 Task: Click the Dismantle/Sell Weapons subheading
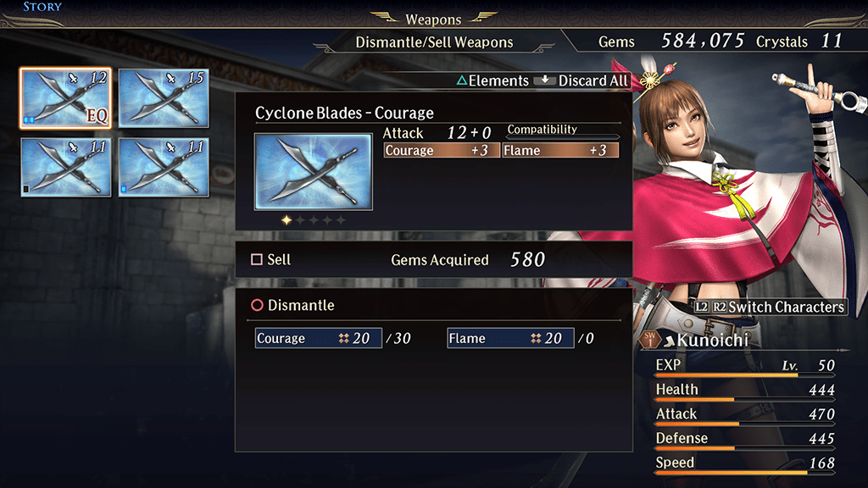(435, 42)
